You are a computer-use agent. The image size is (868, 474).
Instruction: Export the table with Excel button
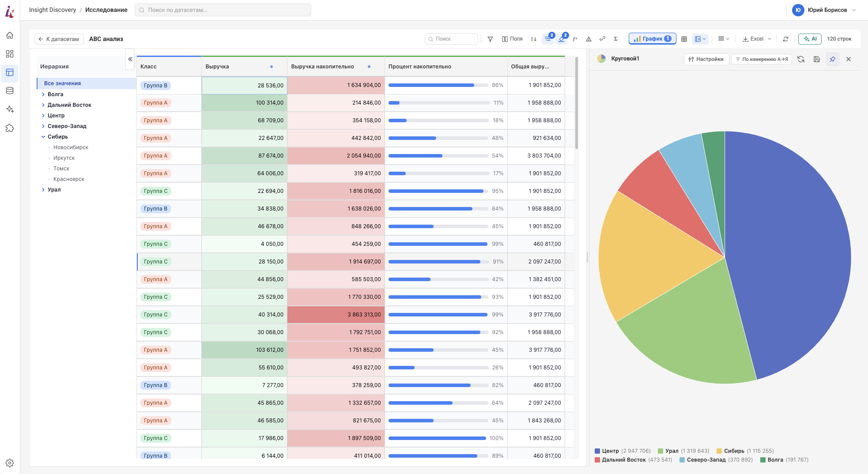coord(753,39)
